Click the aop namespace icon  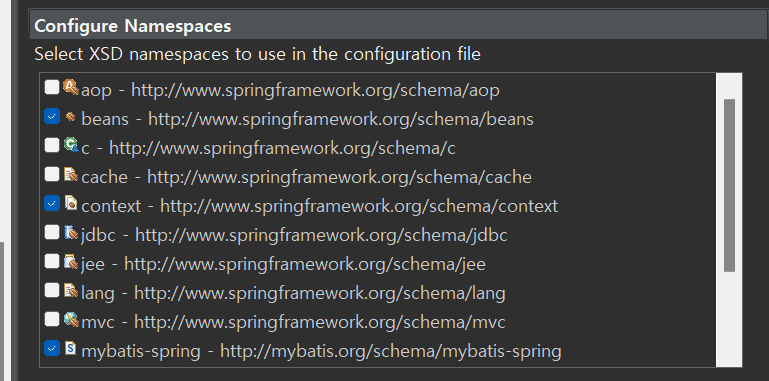pos(71,87)
